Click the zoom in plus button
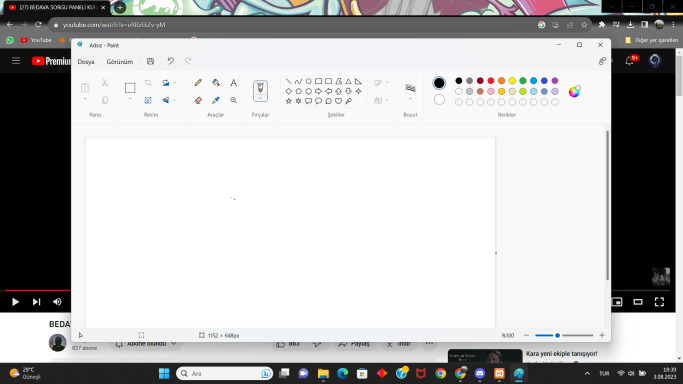This screenshot has height=384, width=683. click(x=602, y=335)
